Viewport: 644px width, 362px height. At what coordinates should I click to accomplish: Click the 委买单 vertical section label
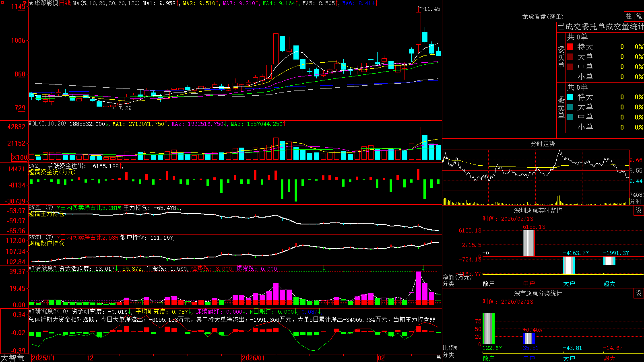coord(561,58)
